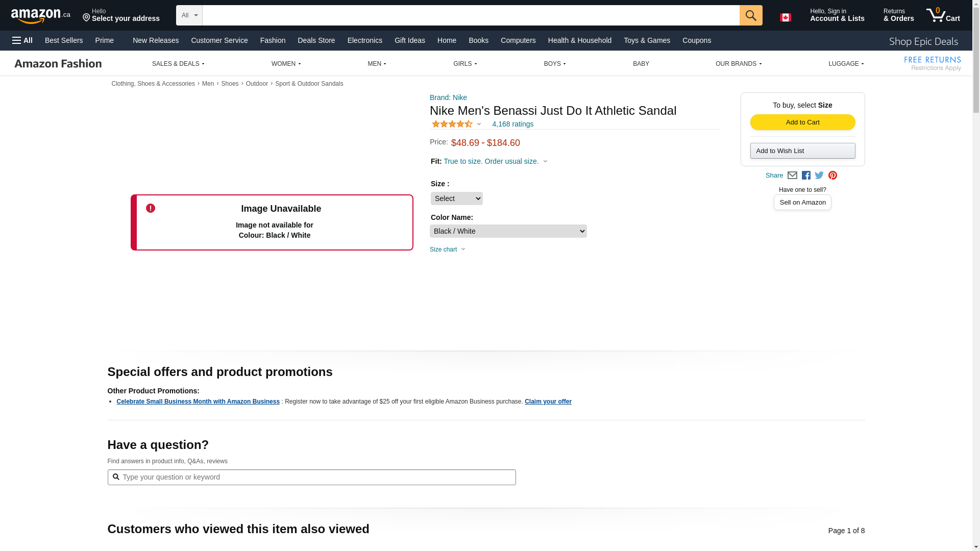Click the Canadian flag icon
The image size is (980, 551).
(x=785, y=17)
